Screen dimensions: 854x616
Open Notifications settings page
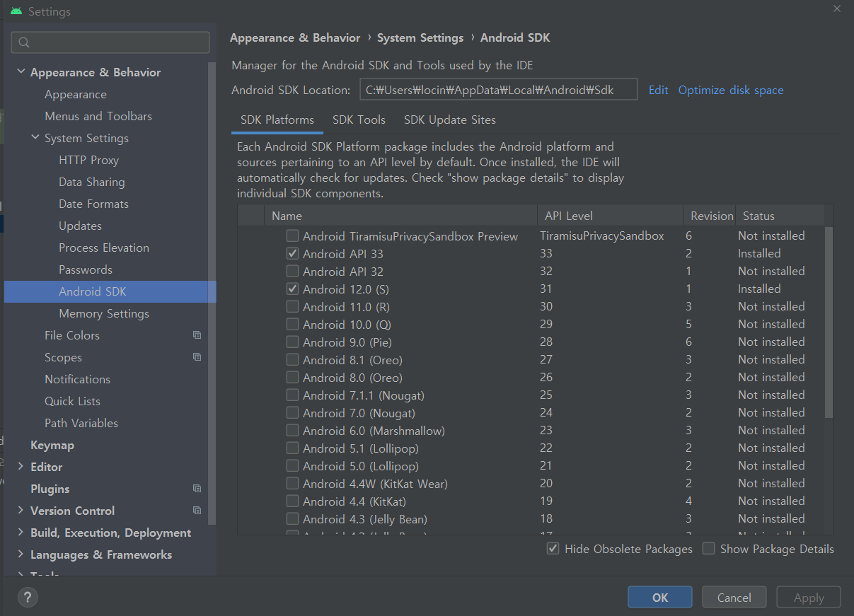[77, 379]
